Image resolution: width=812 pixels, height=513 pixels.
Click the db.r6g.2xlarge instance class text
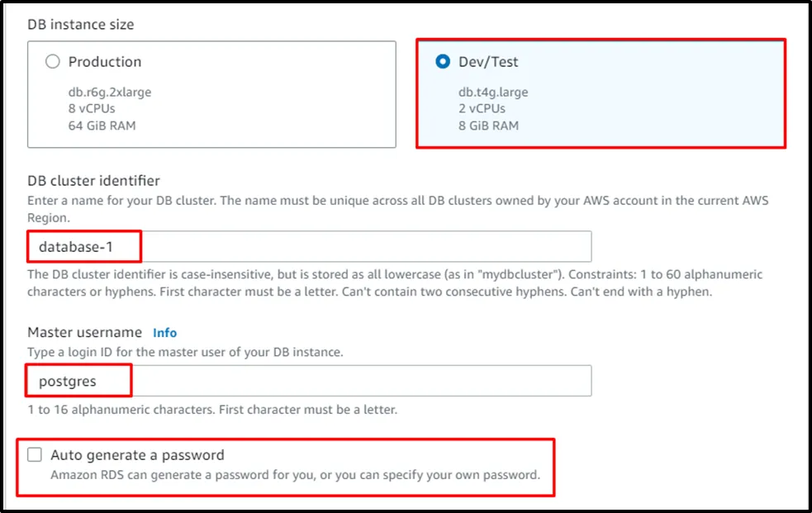click(110, 92)
